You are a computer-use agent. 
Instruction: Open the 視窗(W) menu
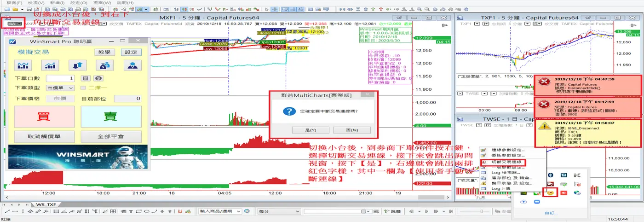pyautogui.click(x=102, y=3)
